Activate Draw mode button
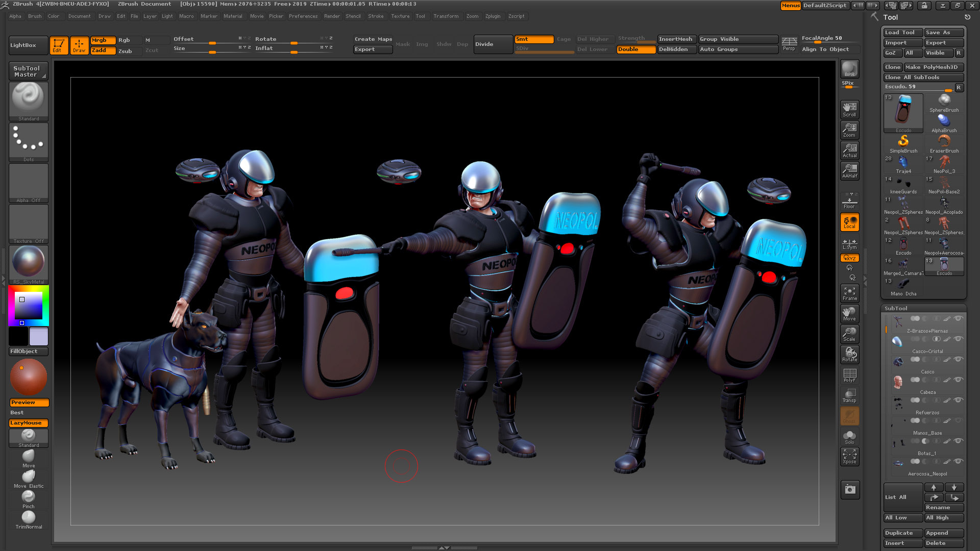Screen dimensions: 980x551 tap(79, 45)
